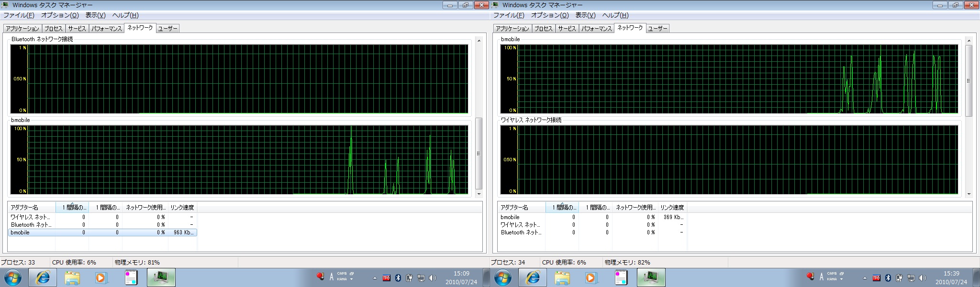Click graph scrollbar thumb in right Task Manager
This screenshot has height=287, width=980.
[969, 81]
